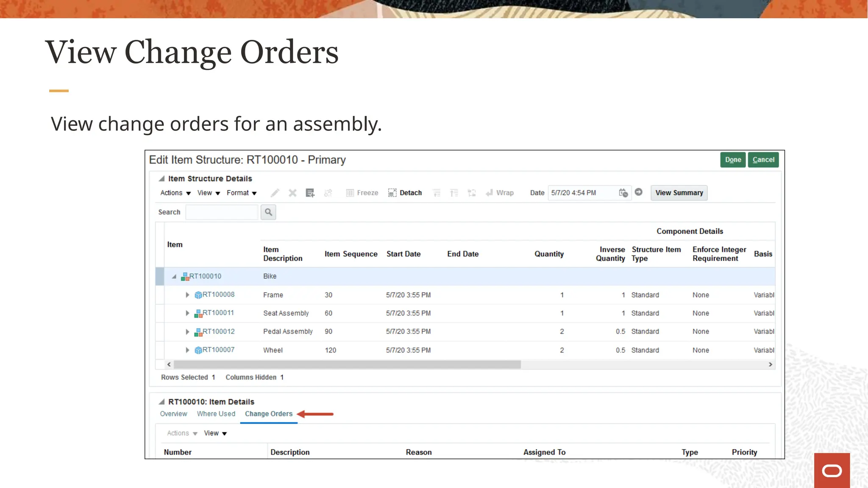Collapse the RT100010 Bike tree row
This screenshot has height=488, width=868.
[174, 277]
